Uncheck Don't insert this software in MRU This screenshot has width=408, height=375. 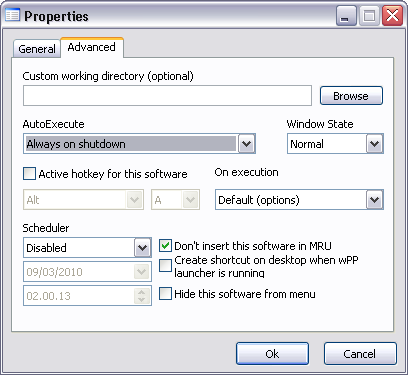coord(165,246)
